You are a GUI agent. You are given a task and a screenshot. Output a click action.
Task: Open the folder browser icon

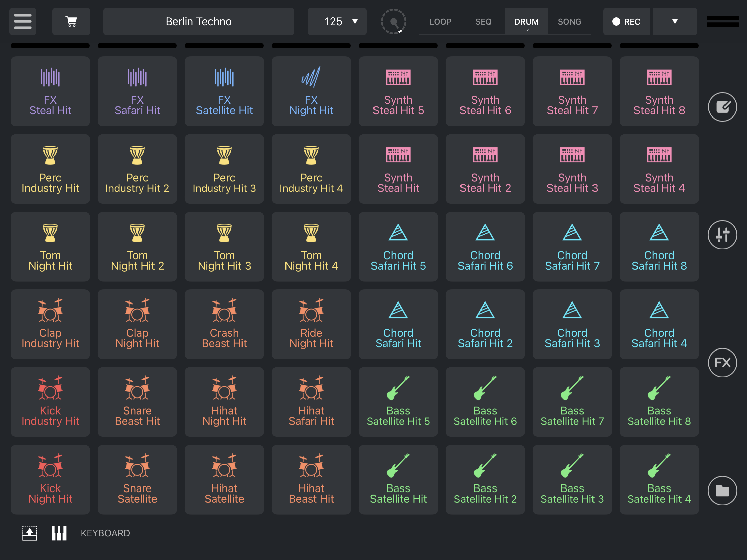coord(722,491)
